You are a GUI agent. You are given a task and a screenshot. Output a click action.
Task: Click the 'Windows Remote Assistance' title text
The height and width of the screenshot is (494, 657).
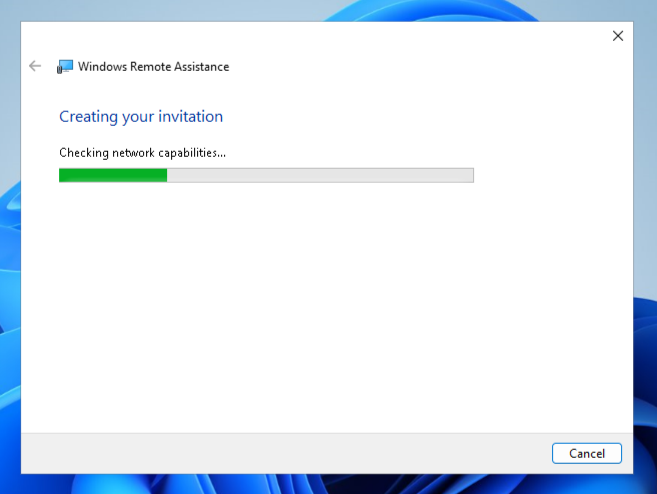(x=153, y=67)
